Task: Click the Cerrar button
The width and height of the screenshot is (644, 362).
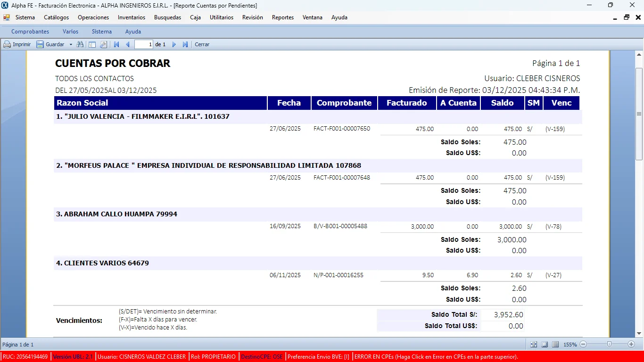Action: 202,44
